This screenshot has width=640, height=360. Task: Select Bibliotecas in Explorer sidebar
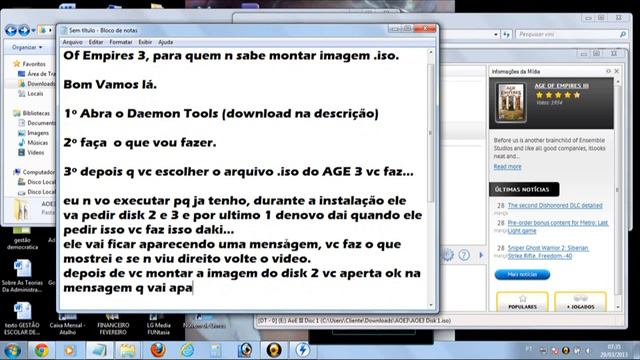[31, 113]
